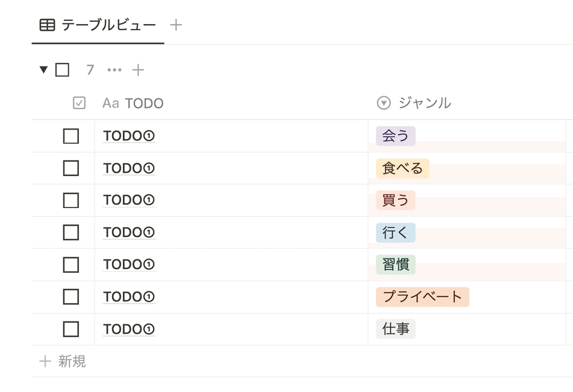
Task: Check the box in the 買う row
Action: pyautogui.click(x=71, y=200)
